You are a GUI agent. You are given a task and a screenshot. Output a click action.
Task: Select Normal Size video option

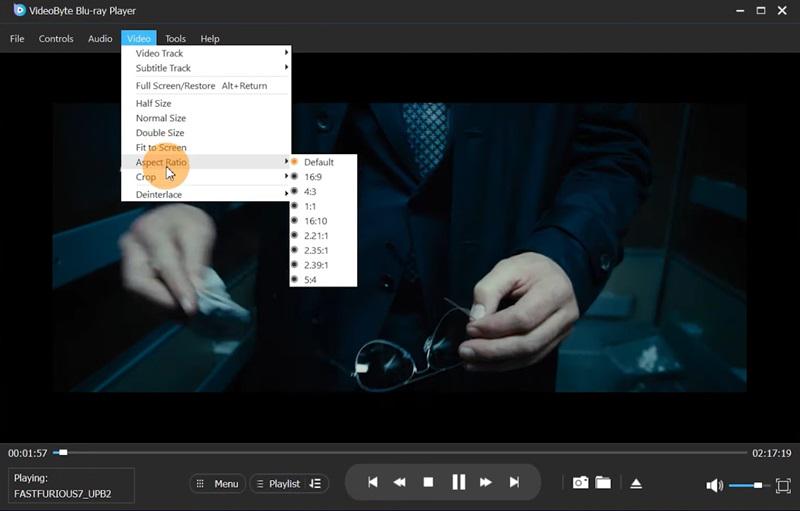pyautogui.click(x=206, y=118)
